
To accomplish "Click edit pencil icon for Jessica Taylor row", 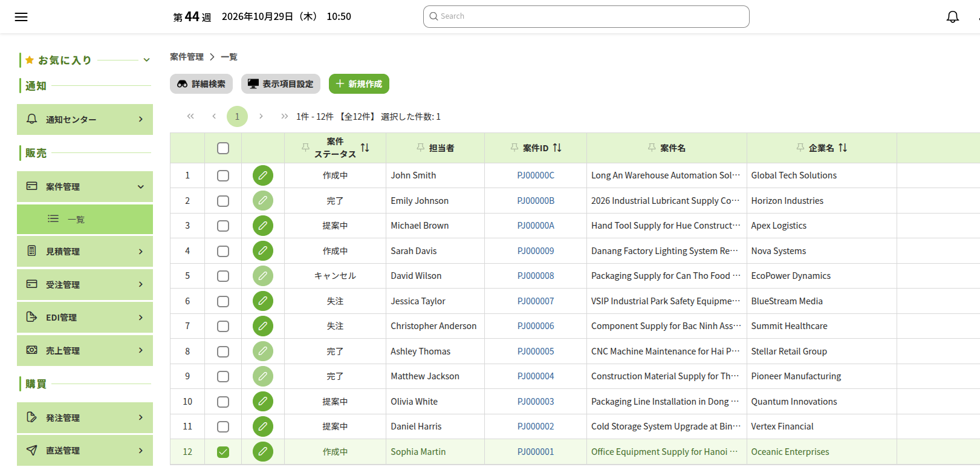I will point(263,301).
